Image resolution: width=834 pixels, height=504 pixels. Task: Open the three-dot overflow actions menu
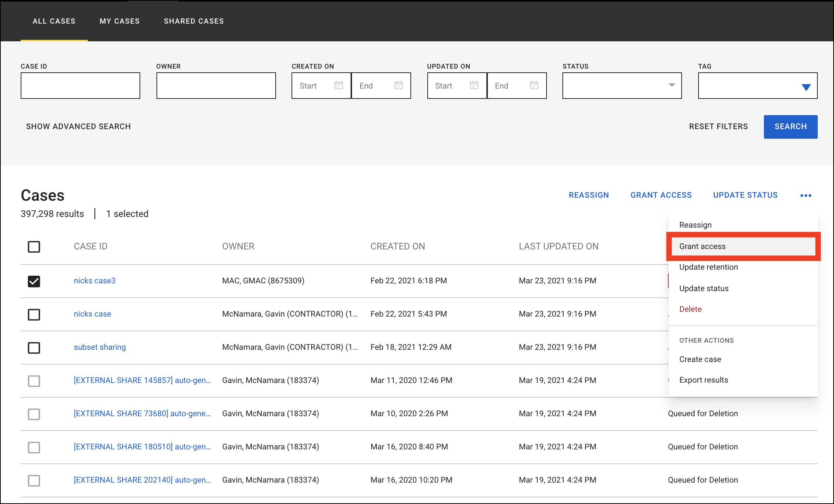(x=806, y=195)
